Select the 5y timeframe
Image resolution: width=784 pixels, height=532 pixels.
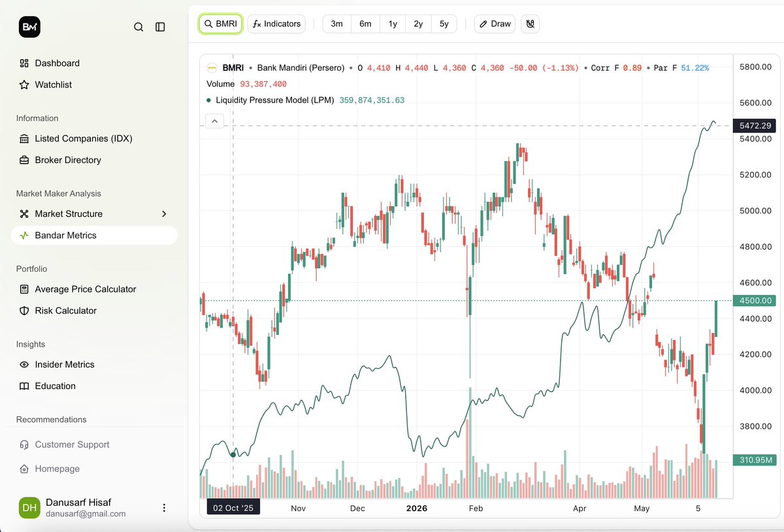pos(444,23)
